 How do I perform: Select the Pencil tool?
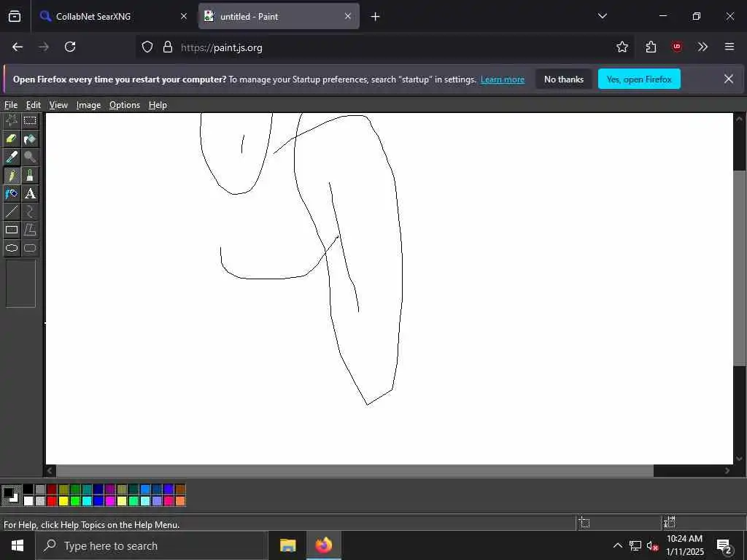click(x=12, y=175)
